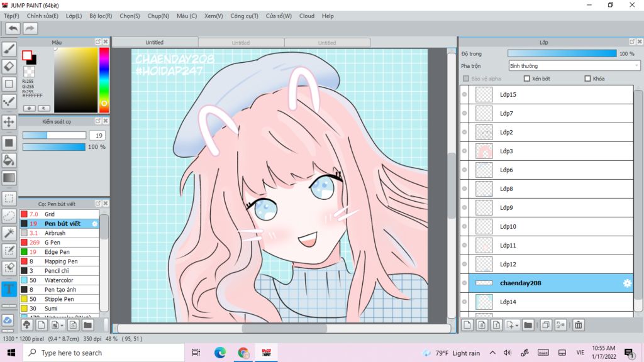Open the cloud sync tool icon
The height and width of the screenshot is (362, 644).
tap(8, 320)
